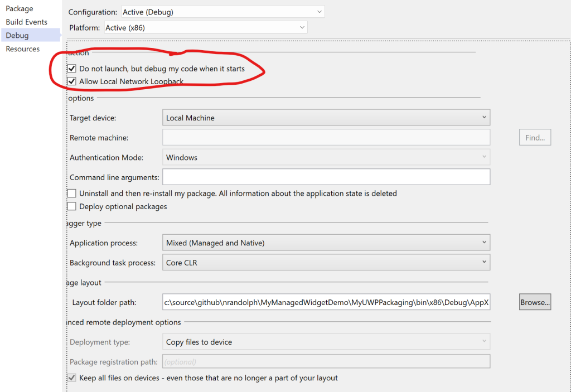Image resolution: width=571 pixels, height=392 pixels.
Task: Click the Layout folder path field
Action: click(x=326, y=302)
